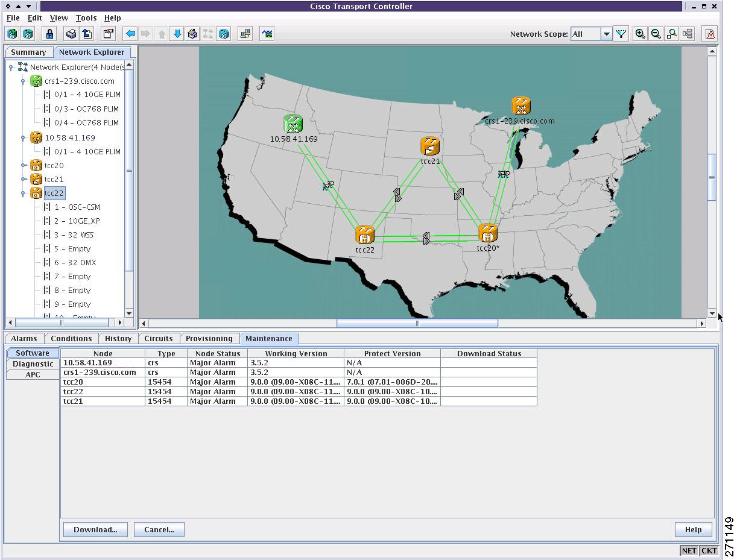Switch to the Conditions tab
The height and width of the screenshot is (560, 737).
(x=71, y=339)
